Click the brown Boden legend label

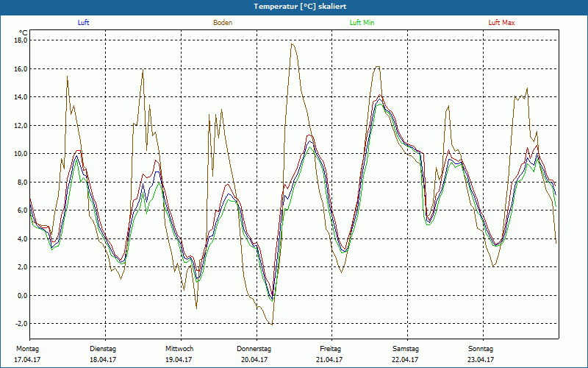coord(223,23)
